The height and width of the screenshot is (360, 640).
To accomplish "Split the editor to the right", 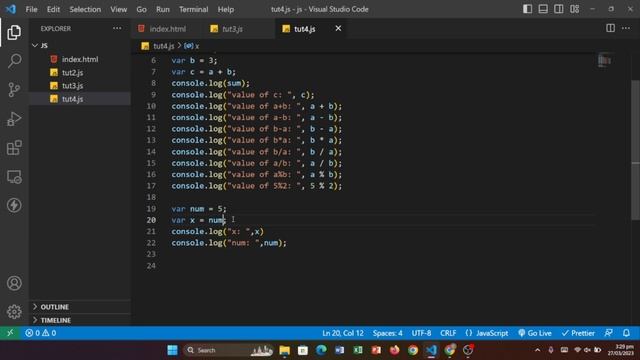I will (x=610, y=28).
